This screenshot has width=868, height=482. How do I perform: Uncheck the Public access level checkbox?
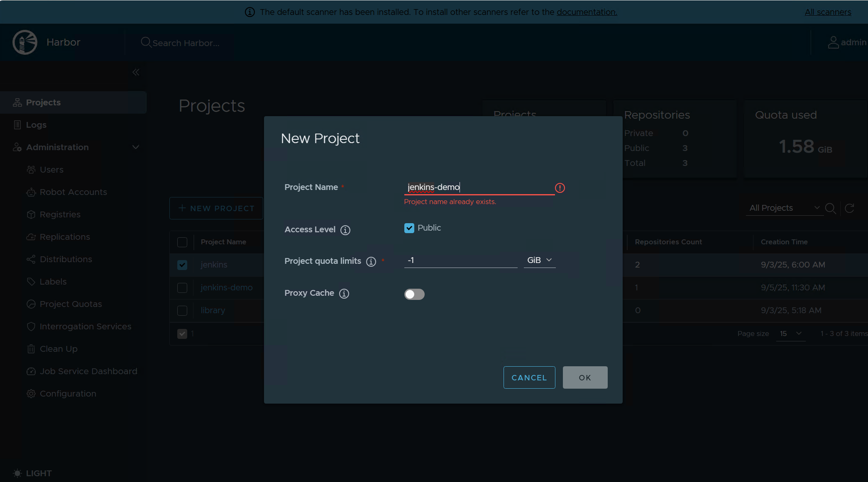pos(409,228)
